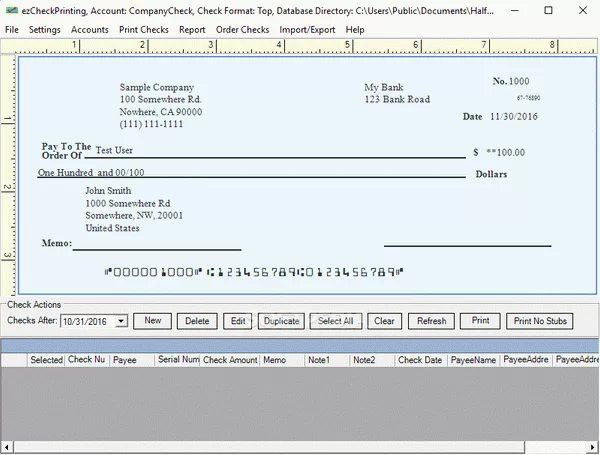The image size is (600, 455).
Task: Expand the Checks After date dropdown
Action: [121, 321]
